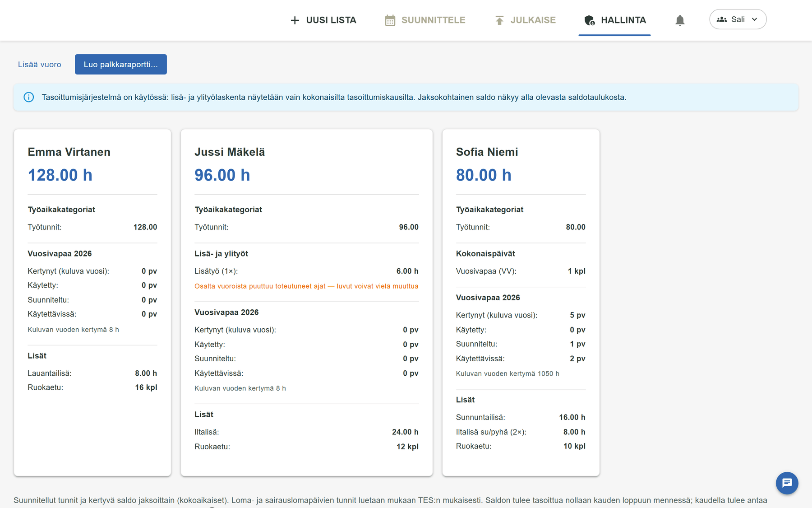Click Lisätyö (1×) value 6.00 h

tap(407, 271)
